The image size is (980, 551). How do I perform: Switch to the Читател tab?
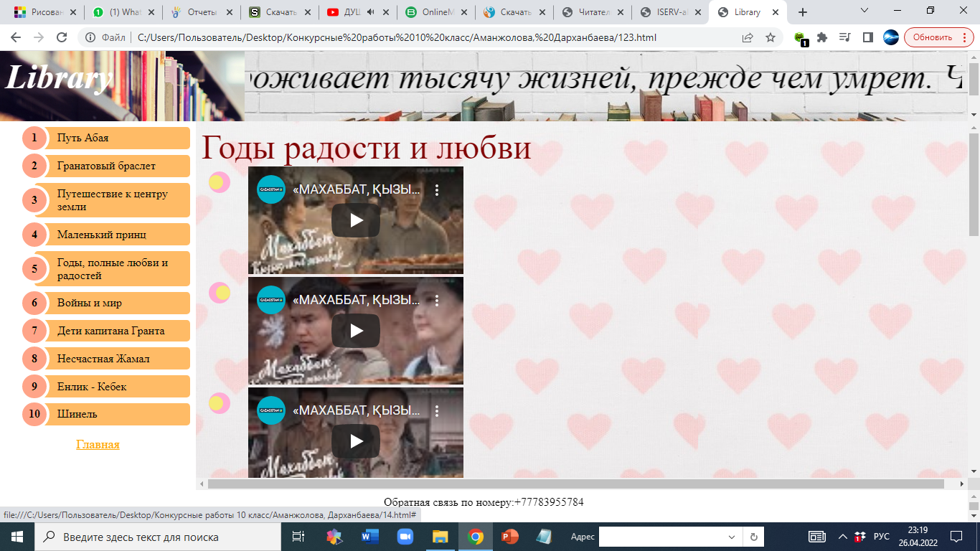(x=592, y=12)
